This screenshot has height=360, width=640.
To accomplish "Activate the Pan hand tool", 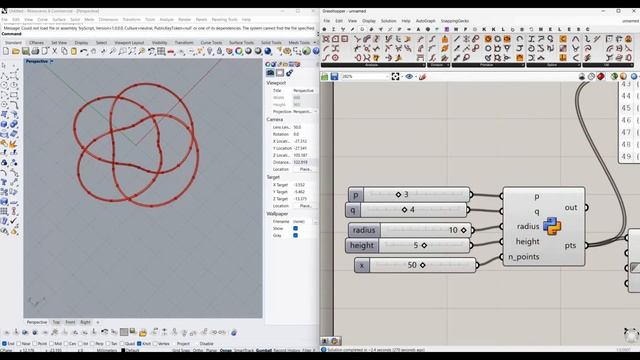I will pyautogui.click(x=93, y=51).
